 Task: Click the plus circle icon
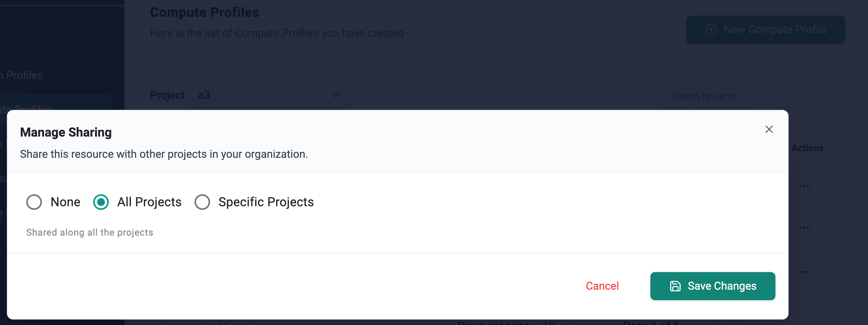coord(711,30)
